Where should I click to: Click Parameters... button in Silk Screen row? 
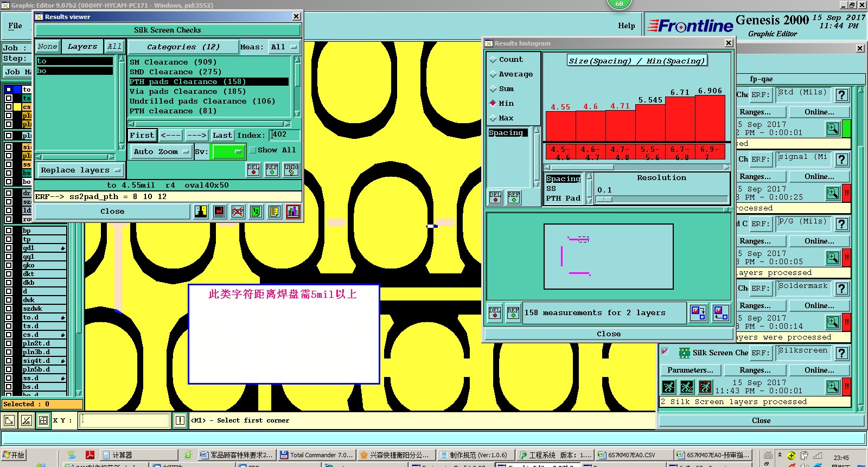click(x=690, y=370)
